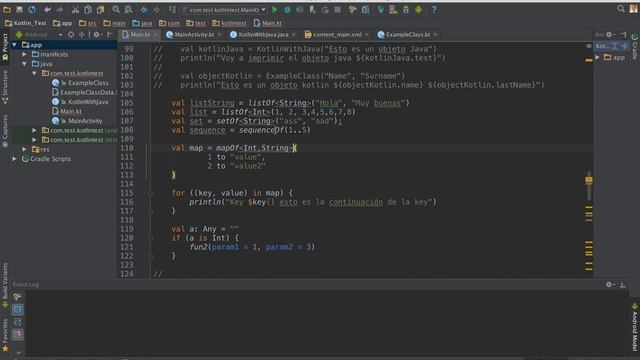Click fold marker beside the for loop line 115
640x360 pixels.
[x=150, y=193]
